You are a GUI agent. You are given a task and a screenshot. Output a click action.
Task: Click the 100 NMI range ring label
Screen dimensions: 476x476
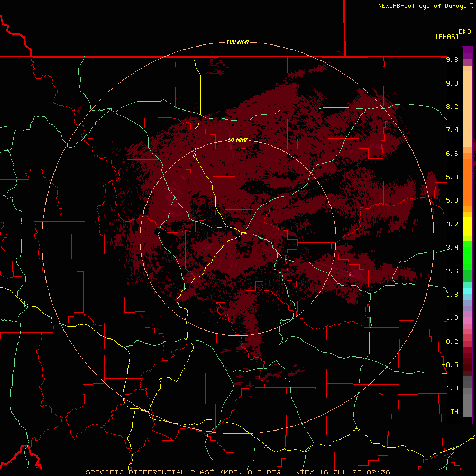237,42
